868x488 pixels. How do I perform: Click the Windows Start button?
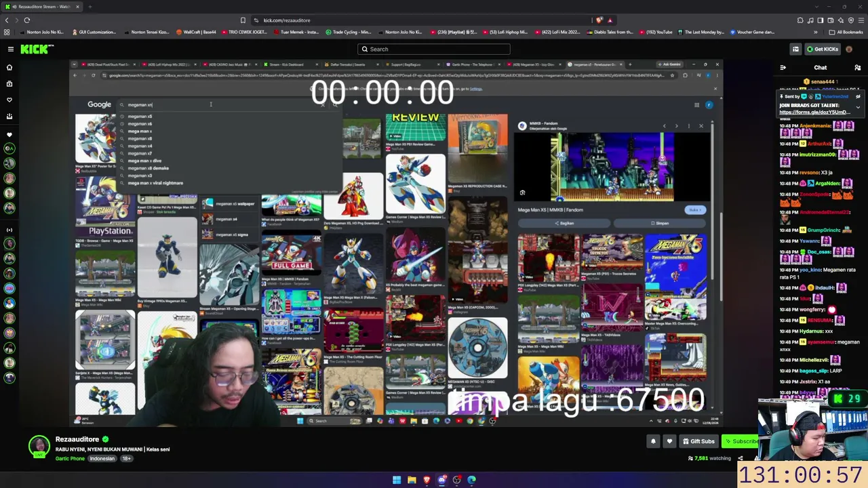tap(397, 480)
